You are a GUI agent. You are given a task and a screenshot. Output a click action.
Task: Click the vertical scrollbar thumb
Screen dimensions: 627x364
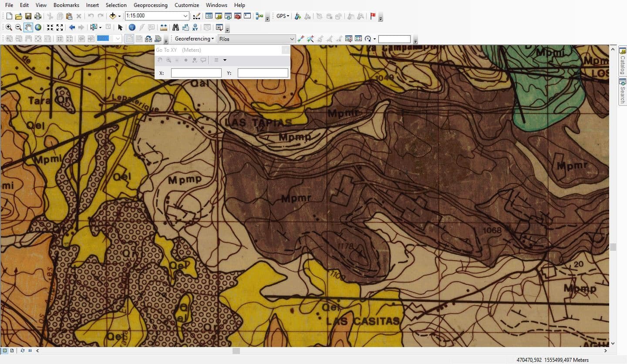[613, 247]
